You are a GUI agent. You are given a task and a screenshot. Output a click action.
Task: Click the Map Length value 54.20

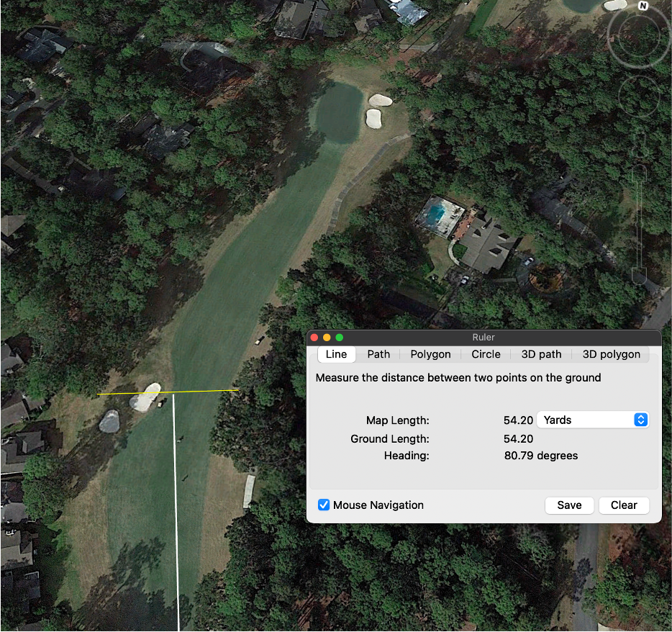(x=518, y=420)
